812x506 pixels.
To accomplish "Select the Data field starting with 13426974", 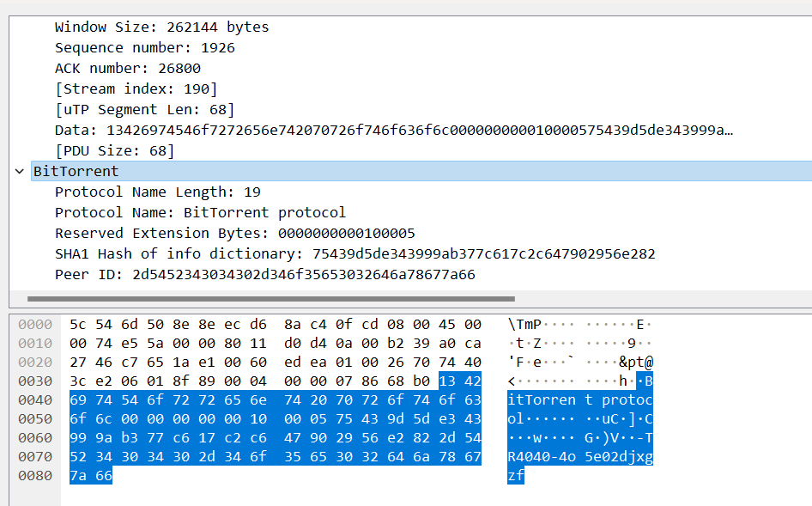I will tap(394, 130).
